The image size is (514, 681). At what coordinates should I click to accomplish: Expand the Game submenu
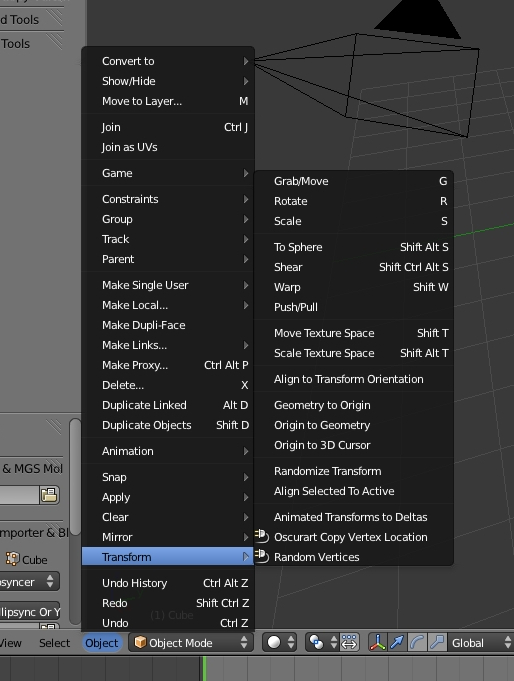[168, 173]
